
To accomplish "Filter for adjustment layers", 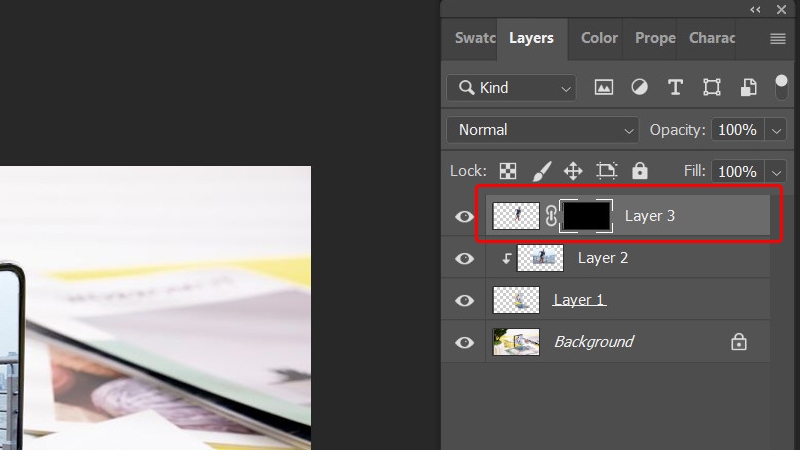I will pyautogui.click(x=639, y=87).
